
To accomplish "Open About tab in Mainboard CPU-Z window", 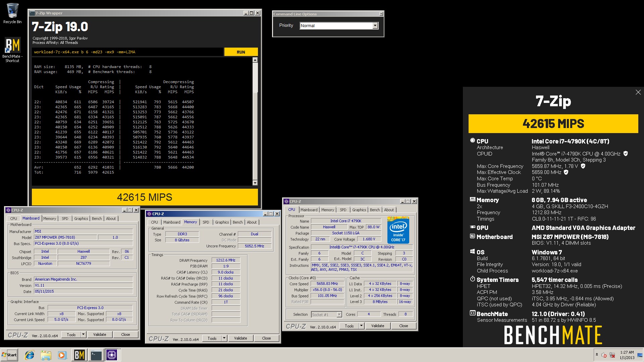I will pos(111,219).
